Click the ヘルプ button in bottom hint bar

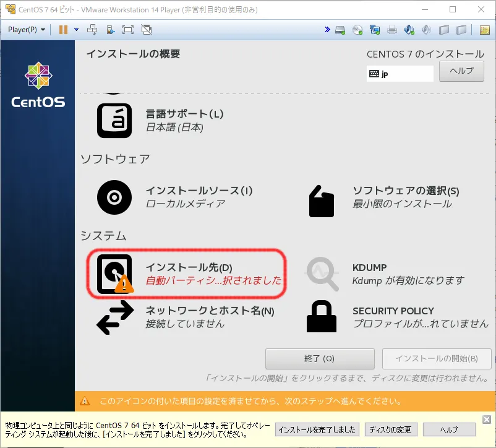click(x=449, y=429)
